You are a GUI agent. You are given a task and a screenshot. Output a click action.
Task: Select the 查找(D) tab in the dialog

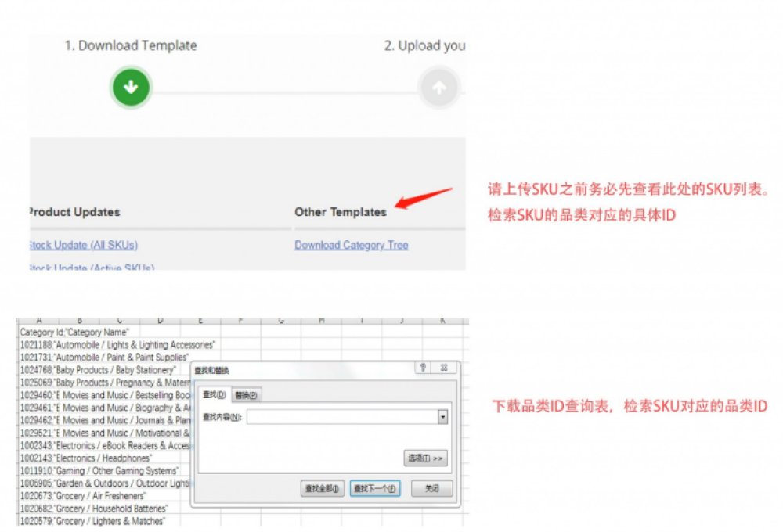[x=215, y=395]
